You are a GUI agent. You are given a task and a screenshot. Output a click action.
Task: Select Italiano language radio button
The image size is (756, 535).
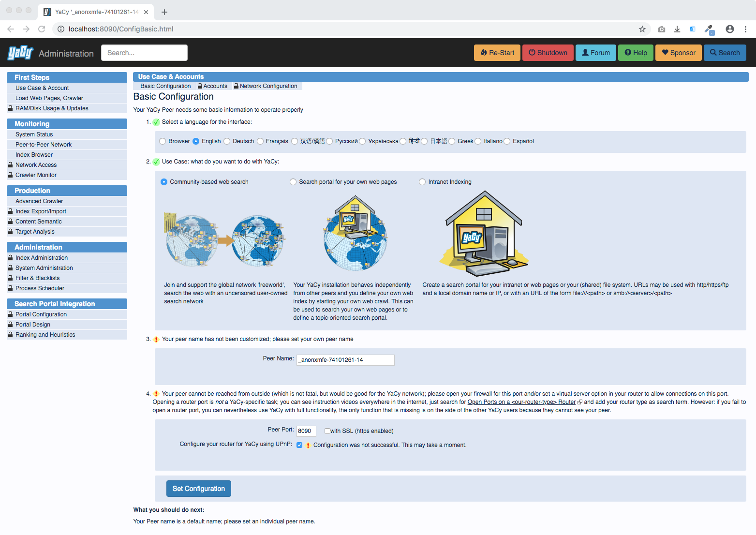[478, 141]
